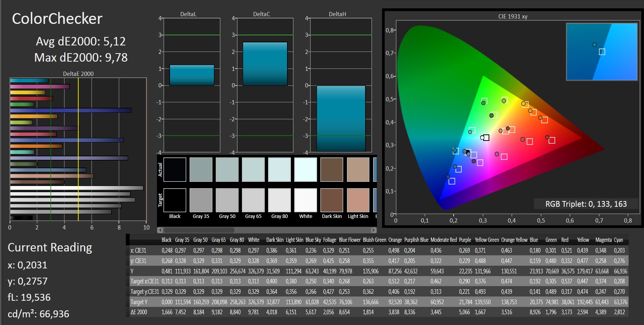The width and height of the screenshot is (644, 325).
Task: Click the negative bar in the DeltaH chart
Action: [340, 118]
